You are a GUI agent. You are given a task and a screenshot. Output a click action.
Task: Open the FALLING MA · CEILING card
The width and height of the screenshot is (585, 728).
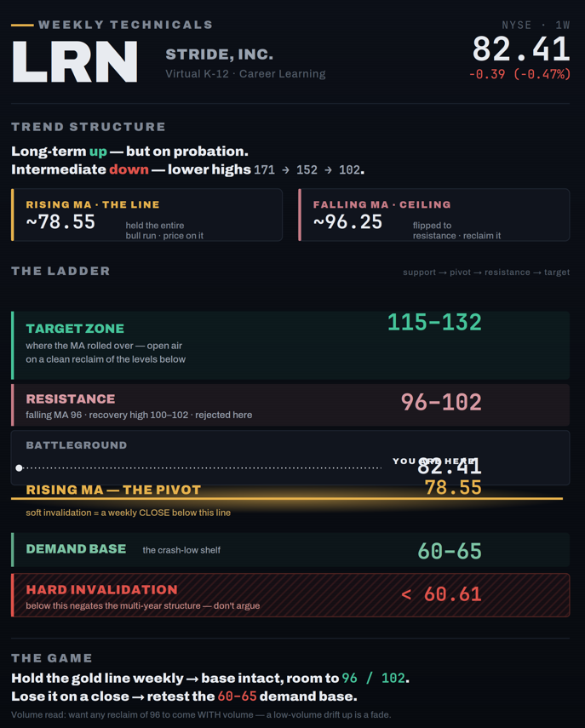433,215
